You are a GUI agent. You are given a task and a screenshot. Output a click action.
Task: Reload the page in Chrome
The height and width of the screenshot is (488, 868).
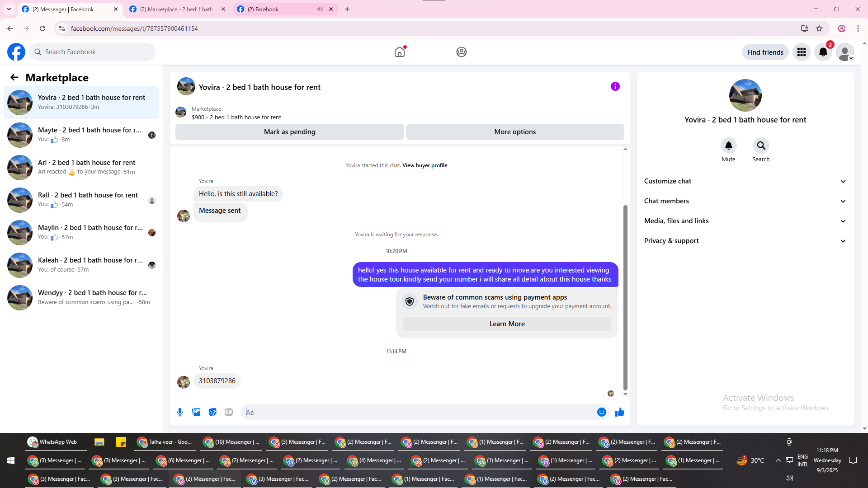click(x=42, y=28)
